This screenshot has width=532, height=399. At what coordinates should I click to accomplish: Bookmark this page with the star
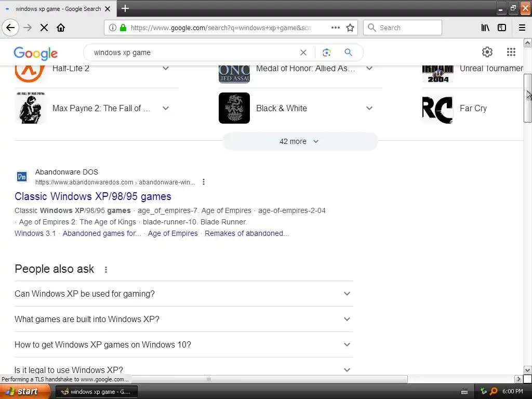coord(350,28)
